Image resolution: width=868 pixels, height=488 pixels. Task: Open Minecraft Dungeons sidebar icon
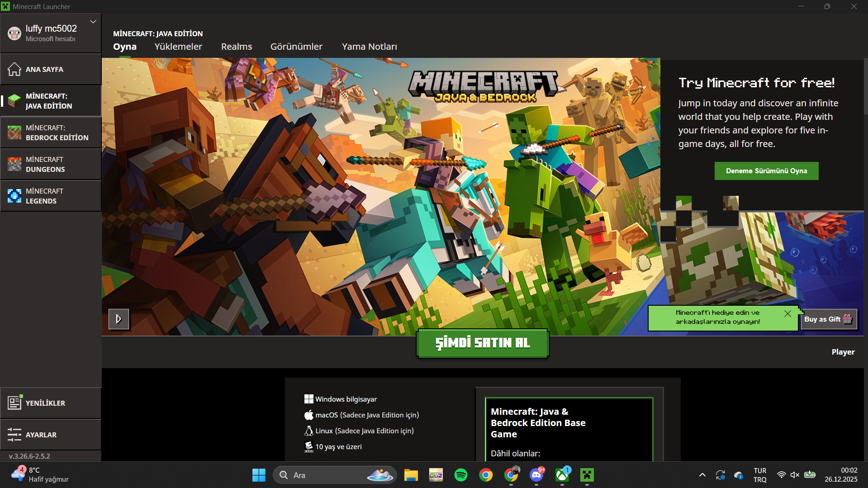point(14,164)
